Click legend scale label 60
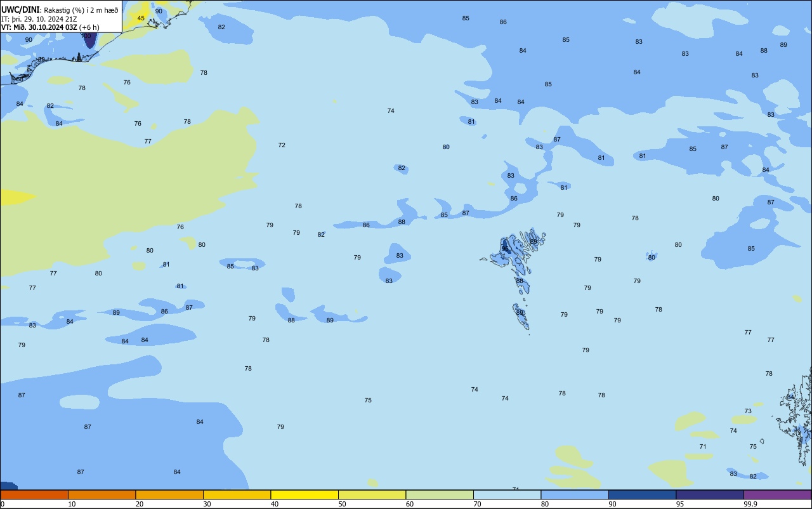The image size is (812, 509). (x=409, y=504)
